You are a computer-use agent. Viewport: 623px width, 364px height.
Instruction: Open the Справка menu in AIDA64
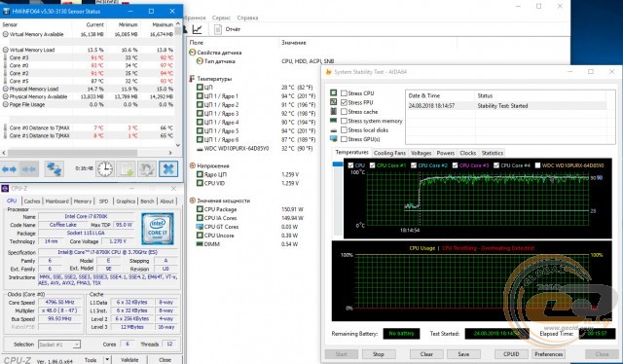click(247, 18)
